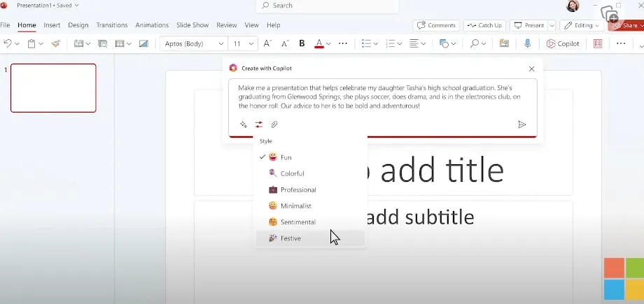
Task: Click the Paste clipboard icon
Action: pos(31,43)
